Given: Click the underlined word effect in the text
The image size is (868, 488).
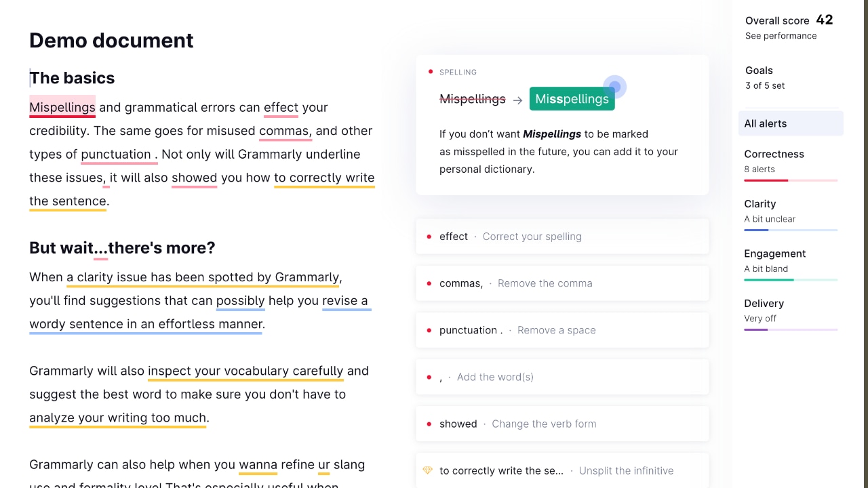Looking at the screenshot, I should pyautogui.click(x=281, y=107).
